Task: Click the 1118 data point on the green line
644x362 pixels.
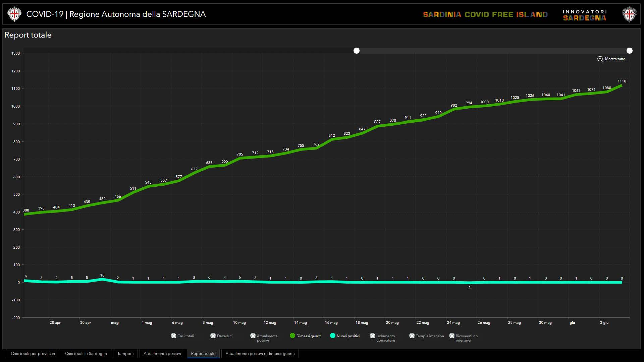Action: [622, 85]
